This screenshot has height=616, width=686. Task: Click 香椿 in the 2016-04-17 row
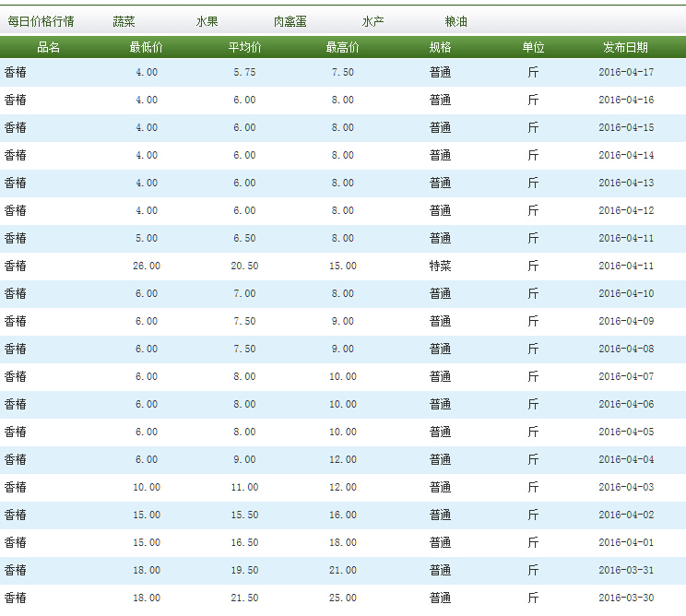click(16, 72)
